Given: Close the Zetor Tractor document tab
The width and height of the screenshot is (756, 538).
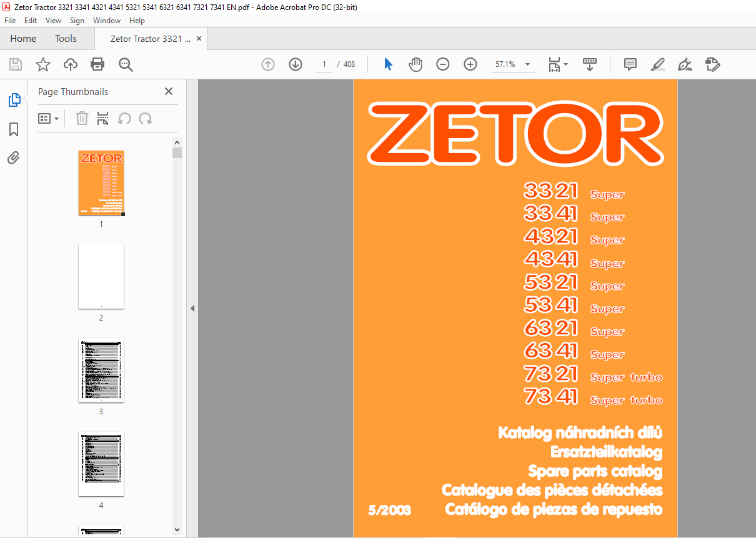Looking at the screenshot, I should tap(199, 39).
